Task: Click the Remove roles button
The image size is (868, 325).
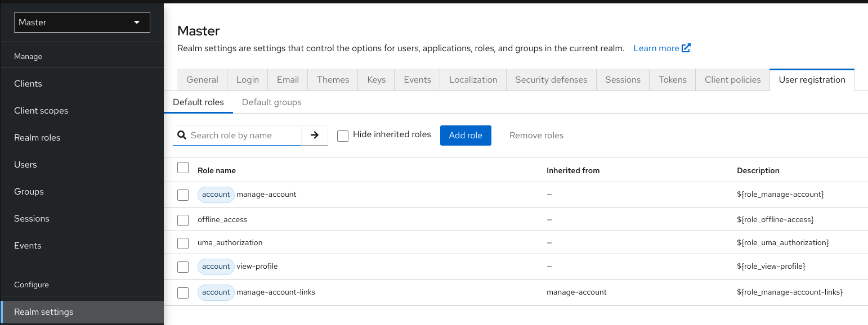Action: (x=536, y=136)
